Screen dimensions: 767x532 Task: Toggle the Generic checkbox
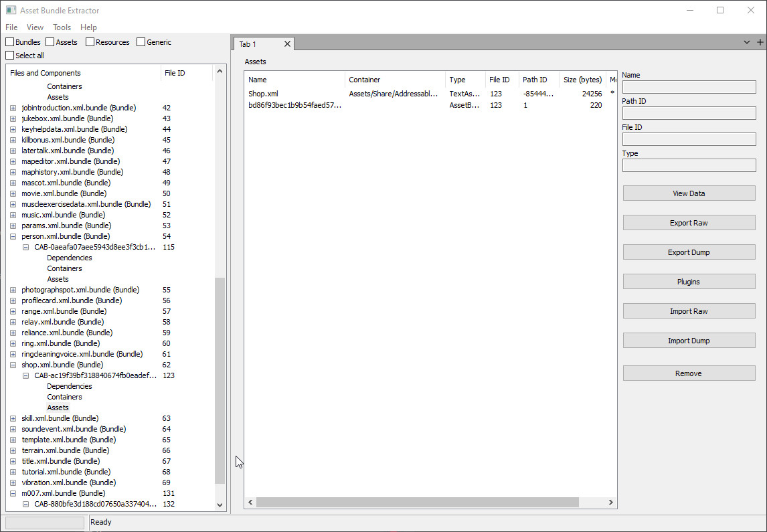click(141, 41)
